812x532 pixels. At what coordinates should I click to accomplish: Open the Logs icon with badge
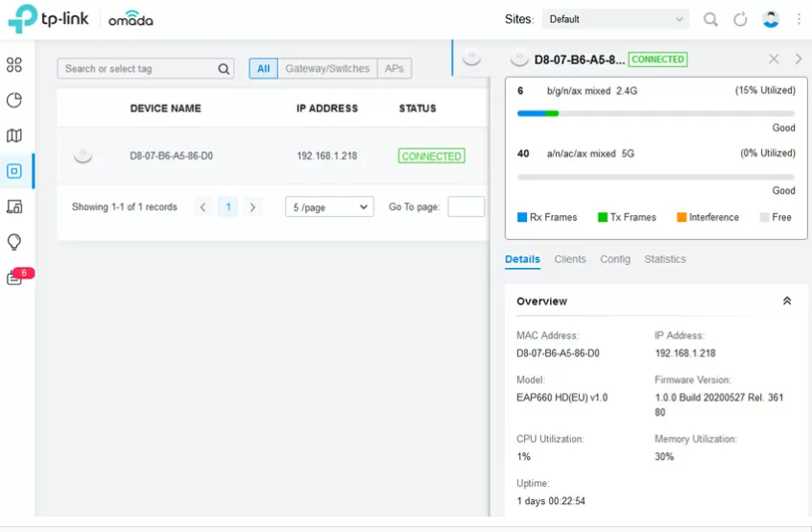click(x=15, y=278)
